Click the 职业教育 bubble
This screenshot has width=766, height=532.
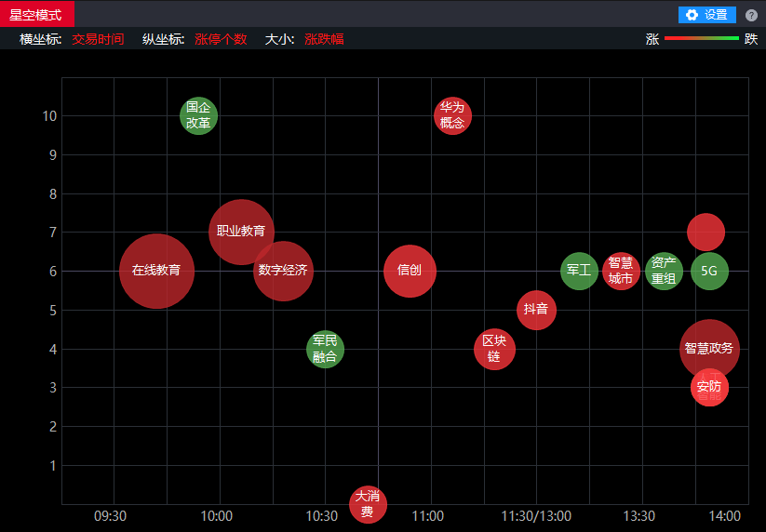pyautogui.click(x=241, y=232)
